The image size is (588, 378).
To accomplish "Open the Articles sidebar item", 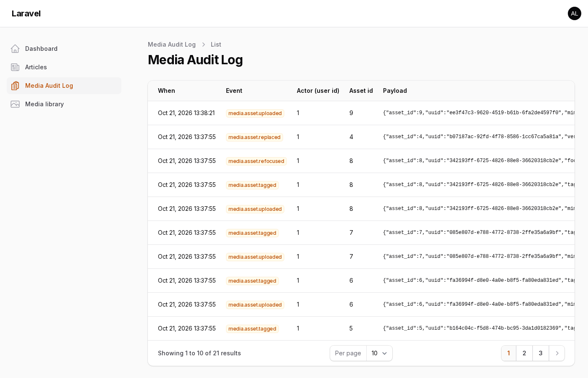I will point(64,67).
